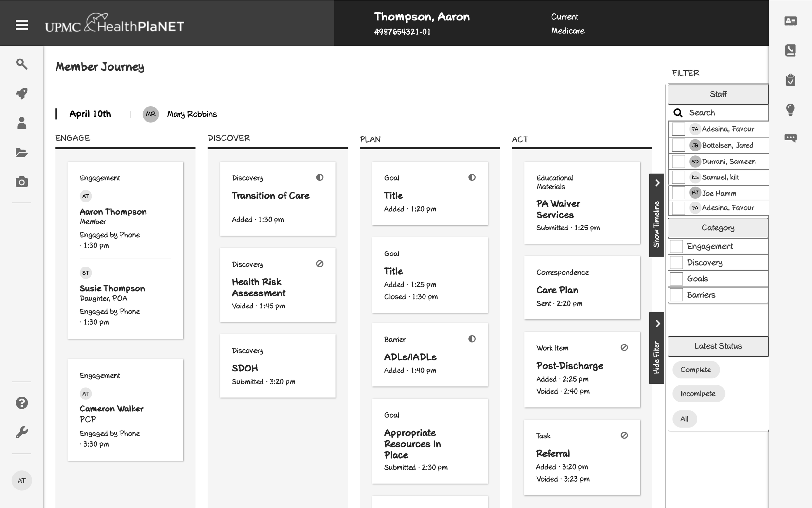The height and width of the screenshot is (508, 812).
Task: Select the Incomplete status pill
Action: 698,393
